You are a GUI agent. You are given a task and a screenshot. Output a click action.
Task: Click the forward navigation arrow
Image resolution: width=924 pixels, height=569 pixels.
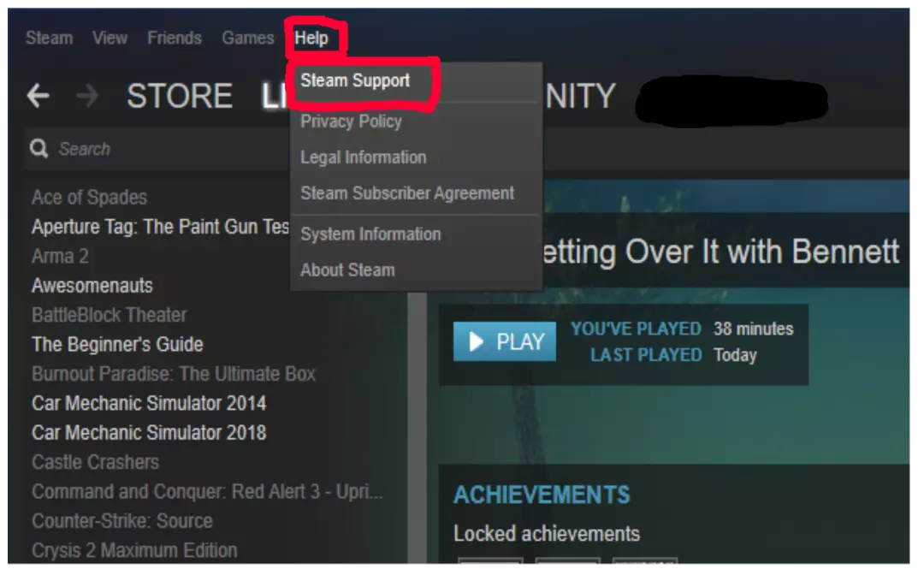(x=87, y=96)
